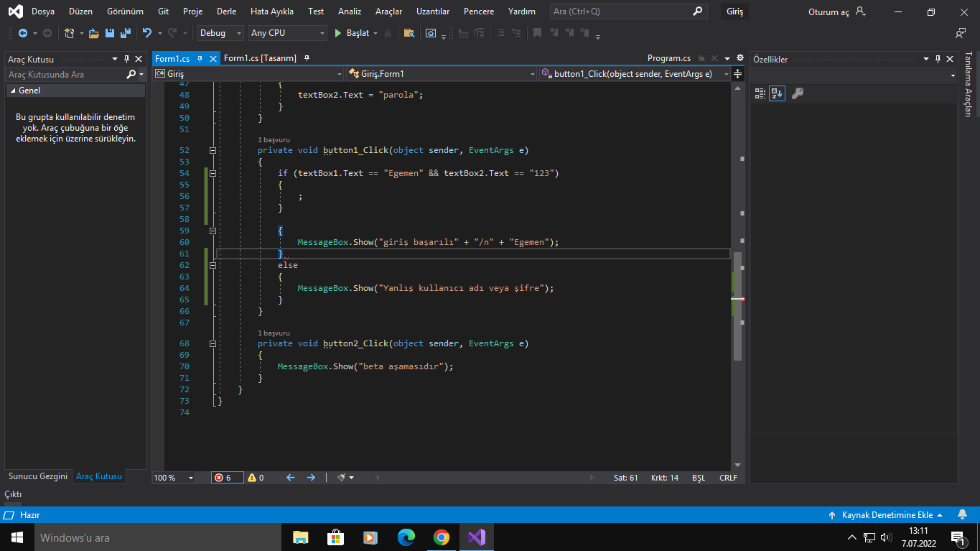Toggle pin on the Form1.cs tab
980x551 pixels.
200,59
